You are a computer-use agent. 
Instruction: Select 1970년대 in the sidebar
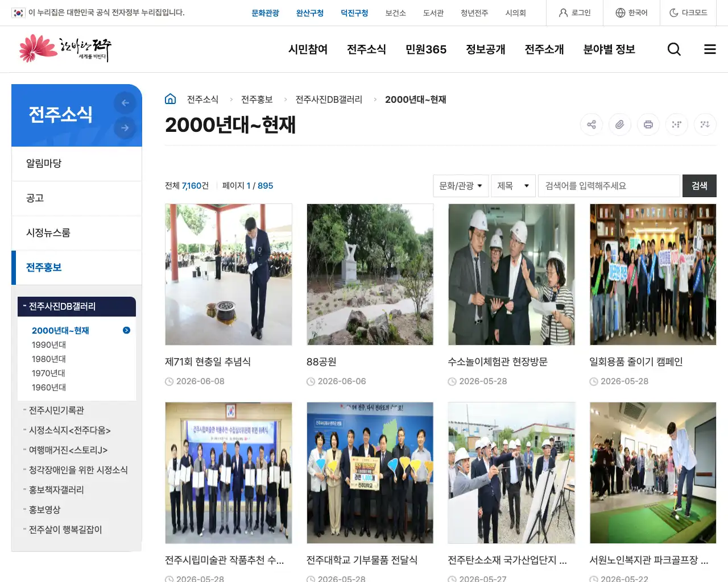click(48, 373)
